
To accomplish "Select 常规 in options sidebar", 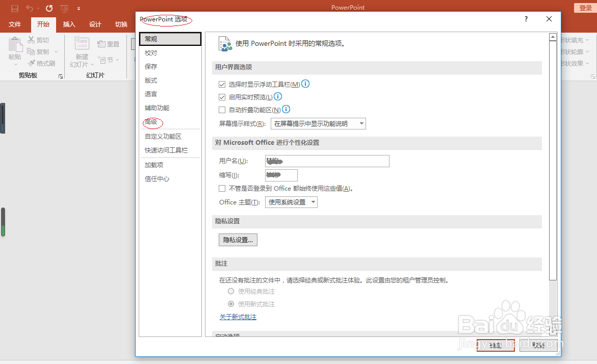I will [x=170, y=39].
